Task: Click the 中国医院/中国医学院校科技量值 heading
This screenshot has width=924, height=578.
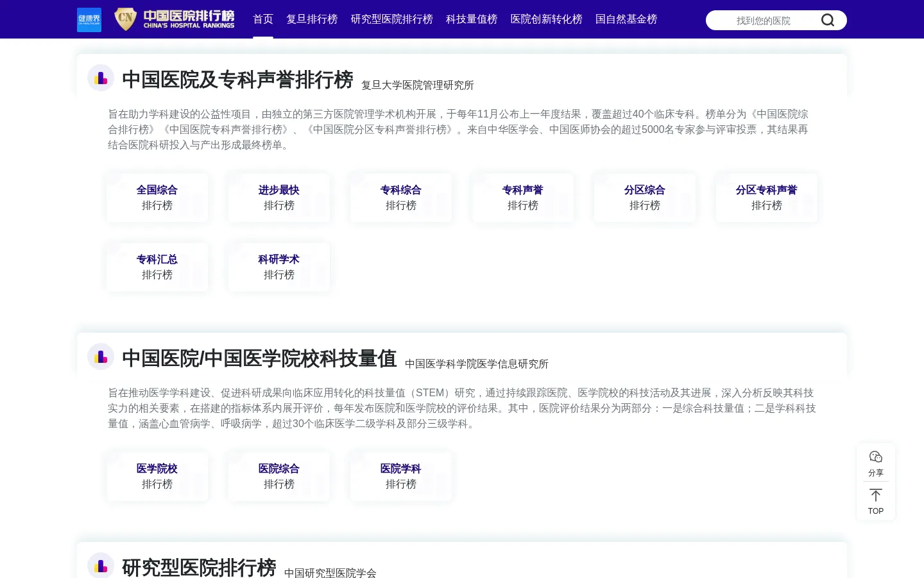Action: [x=259, y=358]
